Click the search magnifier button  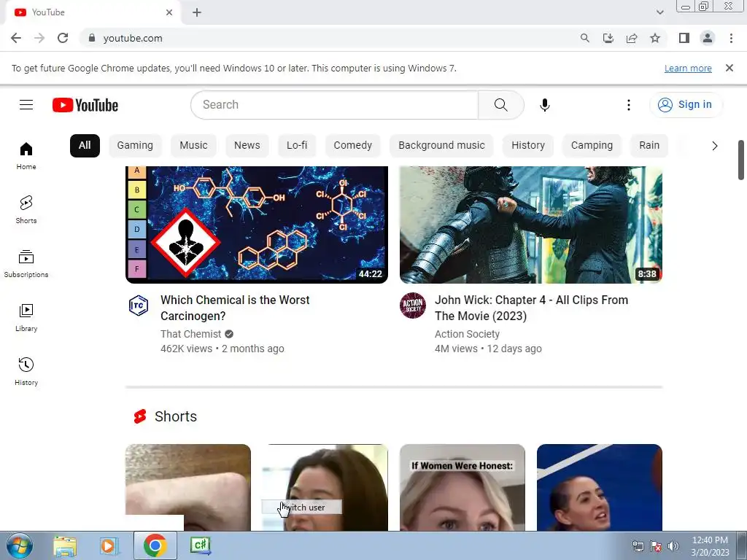[500, 105]
